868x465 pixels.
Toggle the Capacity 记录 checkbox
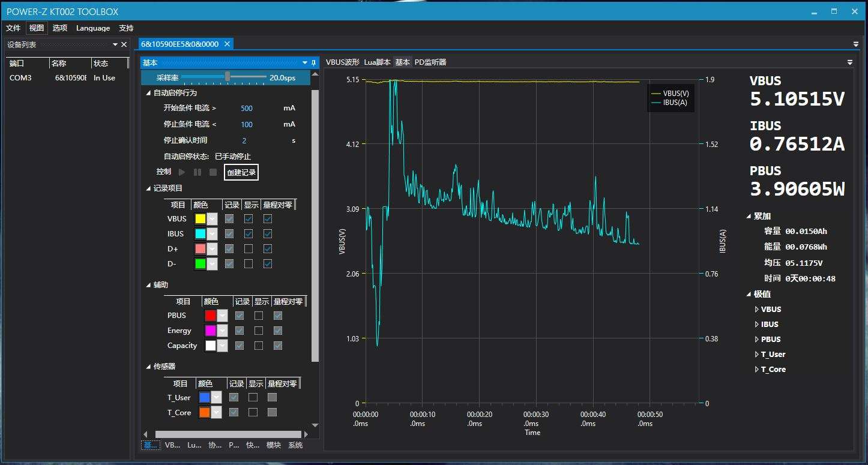tap(240, 346)
